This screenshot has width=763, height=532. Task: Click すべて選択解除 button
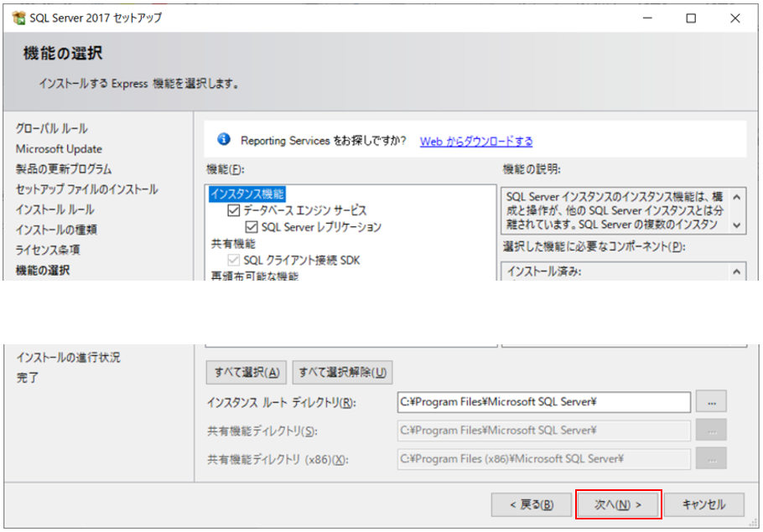pos(343,373)
